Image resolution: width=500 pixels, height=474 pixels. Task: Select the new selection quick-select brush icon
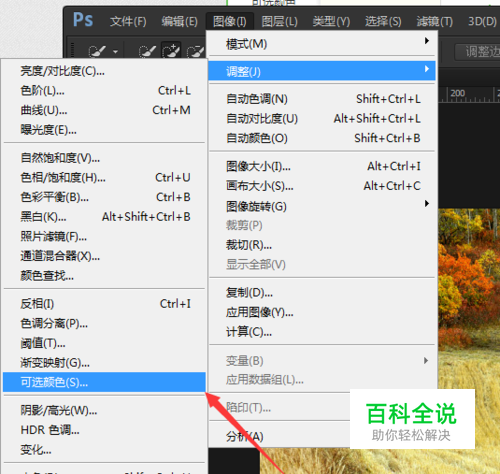tap(147, 52)
